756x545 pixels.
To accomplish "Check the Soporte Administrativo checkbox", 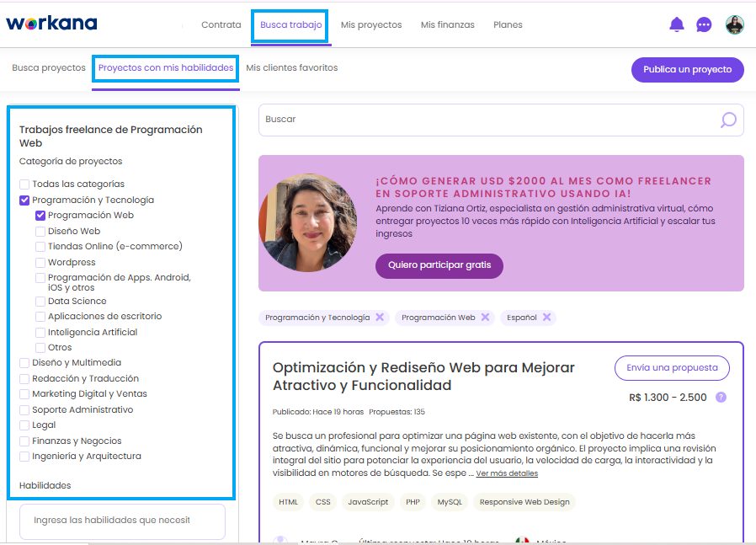I will pyautogui.click(x=24, y=410).
